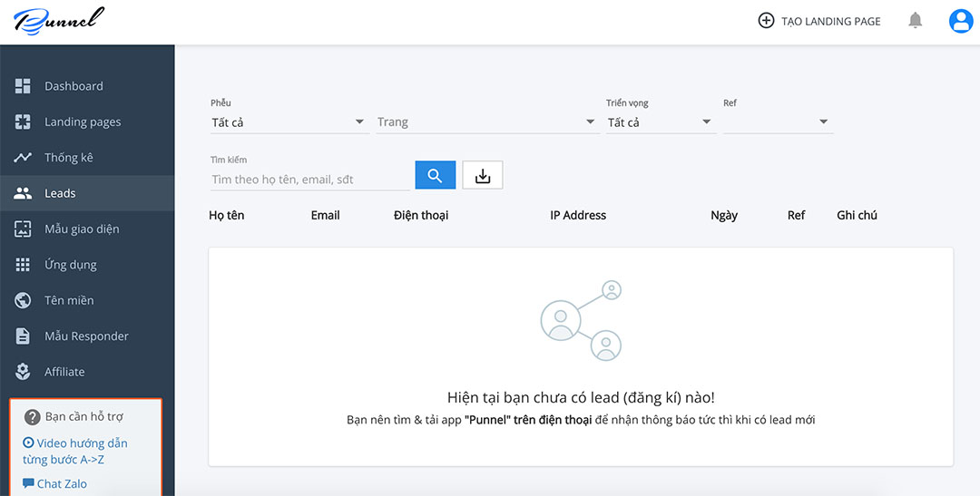980x496 pixels.
Task: Click the Punnel logo
Action: [x=59, y=21]
